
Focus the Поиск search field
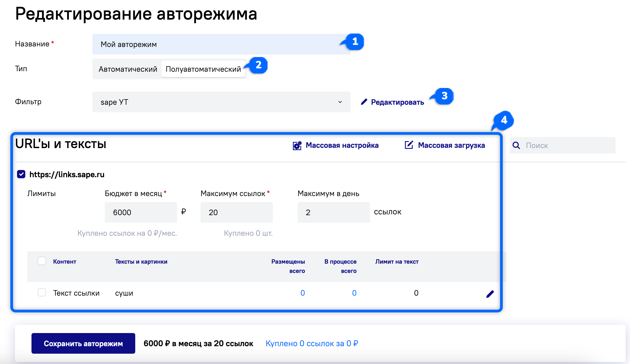pos(563,145)
